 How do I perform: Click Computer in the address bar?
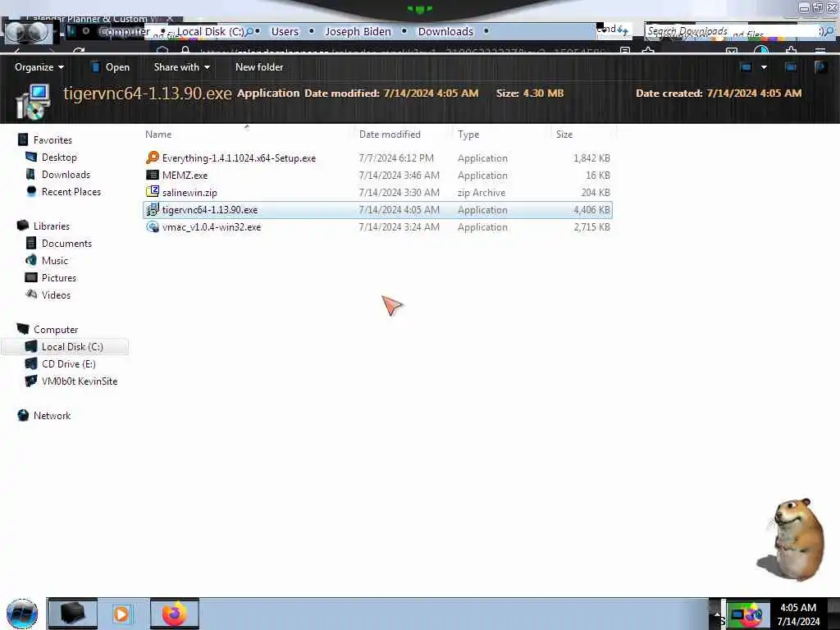(125, 31)
